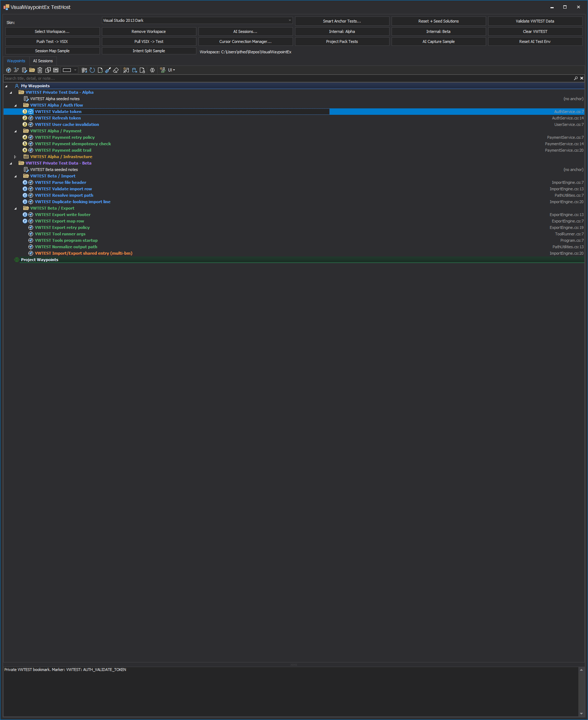Collapse VWTEST Private Test Data - Beta folder

tap(11, 163)
